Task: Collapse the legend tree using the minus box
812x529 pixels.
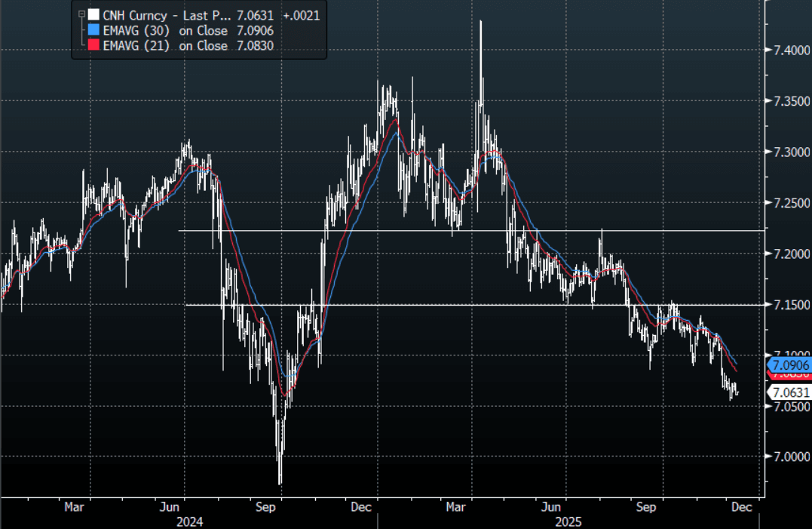Action: 81,14
